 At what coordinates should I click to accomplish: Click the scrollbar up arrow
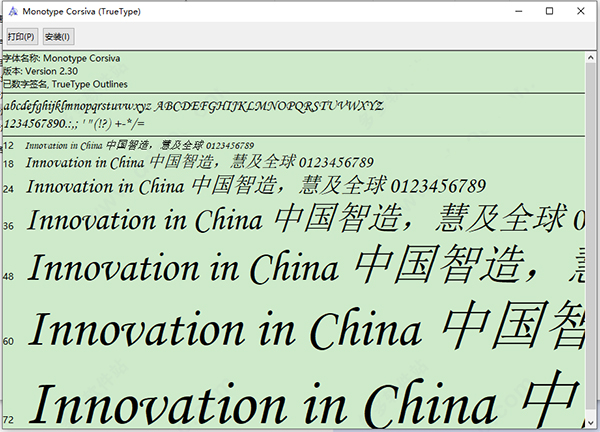(x=590, y=58)
